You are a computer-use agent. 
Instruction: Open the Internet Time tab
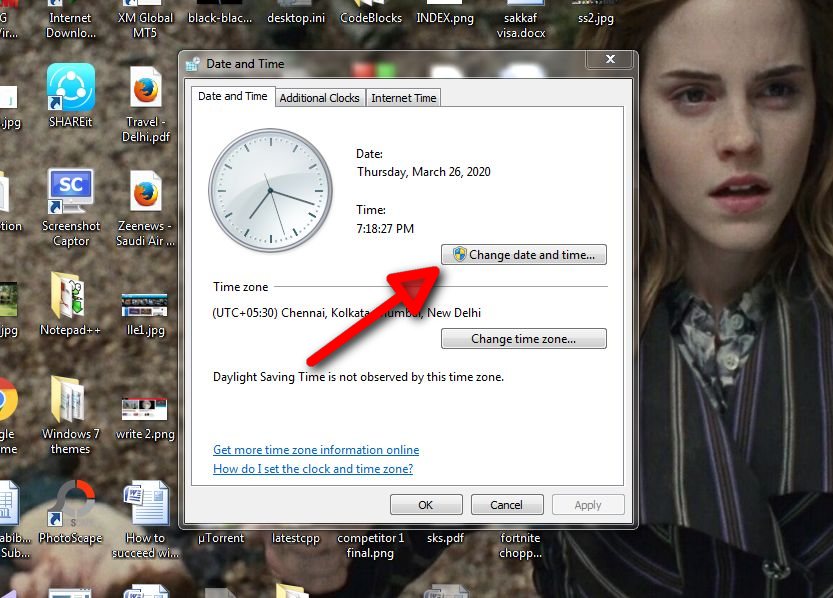click(x=403, y=98)
